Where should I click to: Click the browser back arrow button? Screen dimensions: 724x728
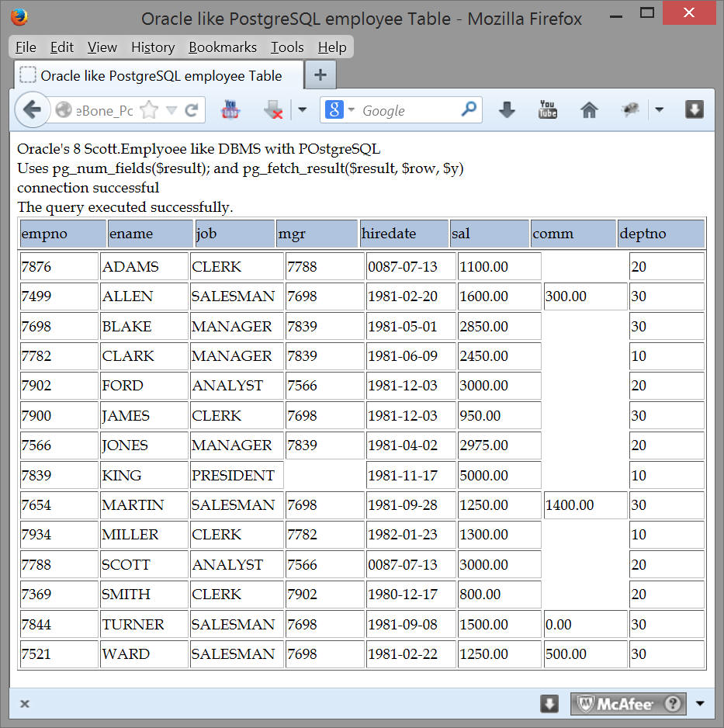coord(32,110)
